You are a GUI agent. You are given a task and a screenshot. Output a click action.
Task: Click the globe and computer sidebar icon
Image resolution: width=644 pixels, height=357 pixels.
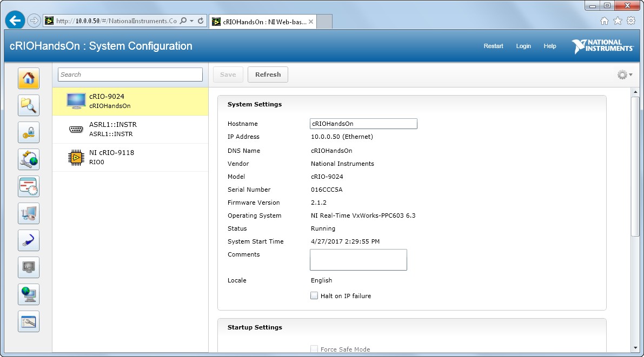tap(29, 294)
